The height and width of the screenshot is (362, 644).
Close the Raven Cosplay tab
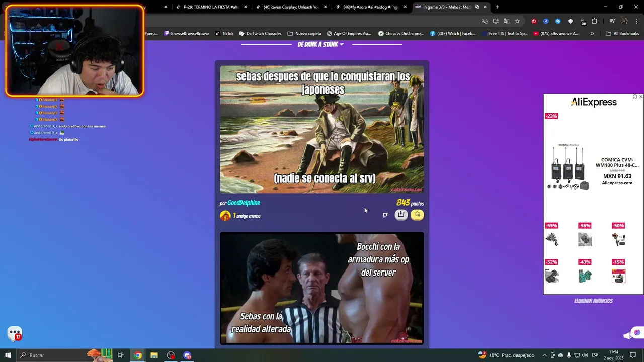click(326, 7)
